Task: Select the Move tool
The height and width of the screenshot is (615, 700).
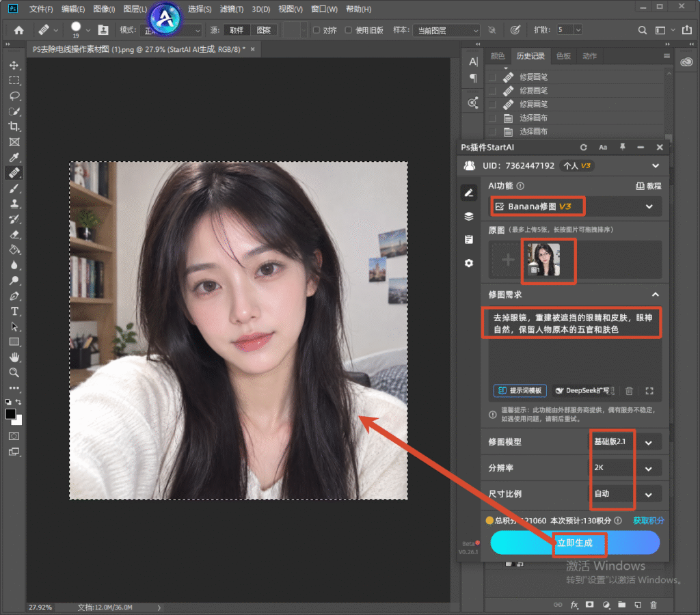Action: [14, 65]
